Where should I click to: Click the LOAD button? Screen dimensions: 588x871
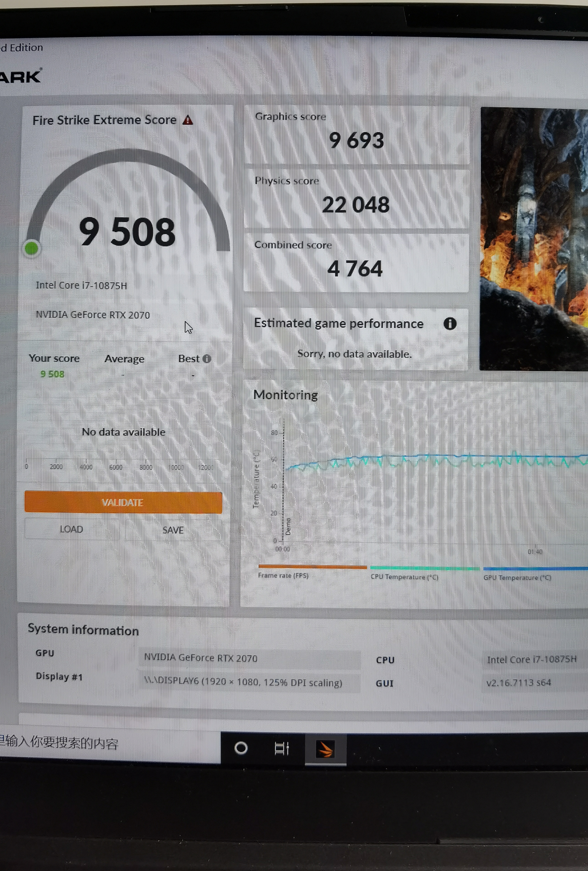(x=72, y=529)
